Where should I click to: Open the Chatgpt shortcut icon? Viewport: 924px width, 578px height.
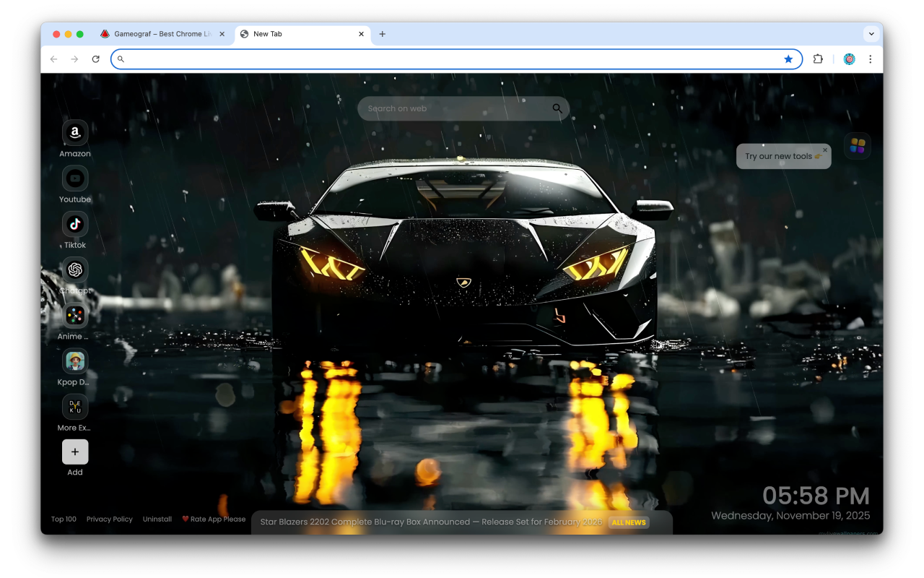coord(75,269)
